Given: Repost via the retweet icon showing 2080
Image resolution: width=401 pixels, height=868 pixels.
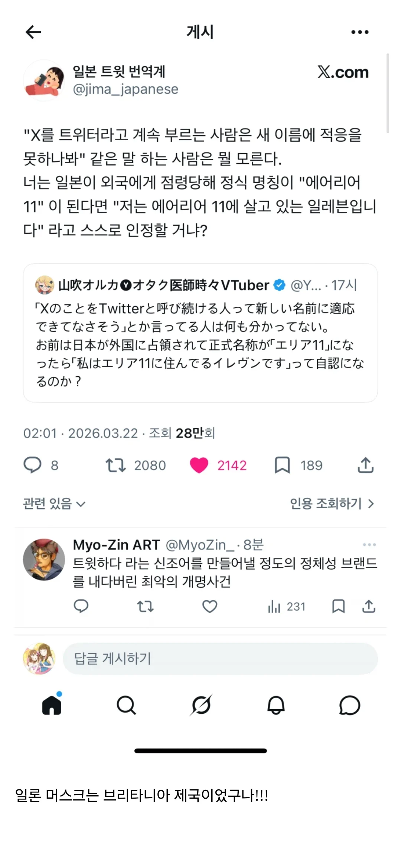Looking at the screenshot, I should tap(116, 465).
